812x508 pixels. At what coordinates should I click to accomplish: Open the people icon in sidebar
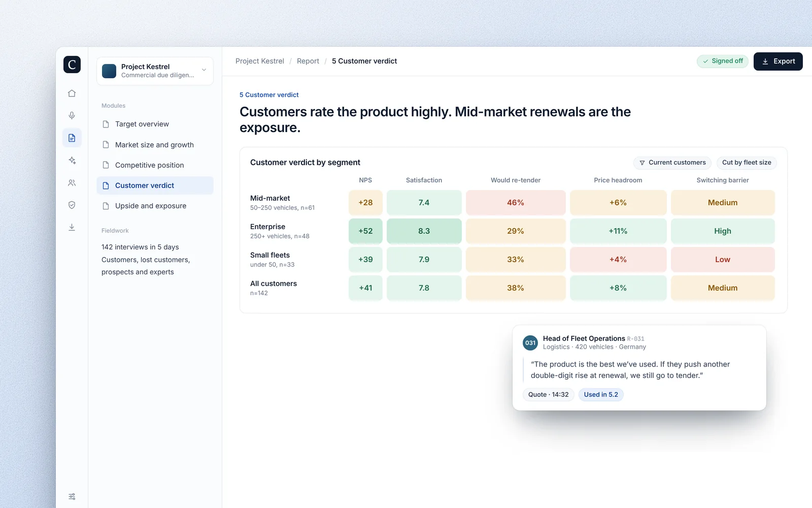pos(72,183)
